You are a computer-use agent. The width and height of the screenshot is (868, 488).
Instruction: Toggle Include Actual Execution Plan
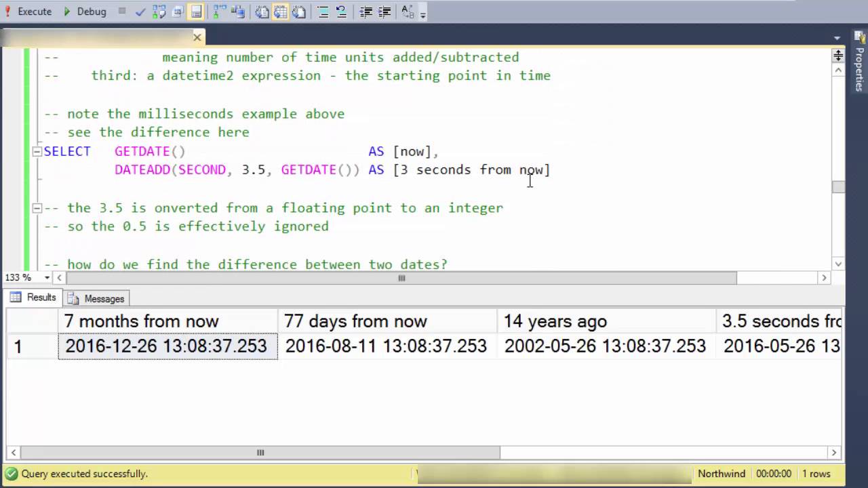pyautogui.click(x=220, y=12)
